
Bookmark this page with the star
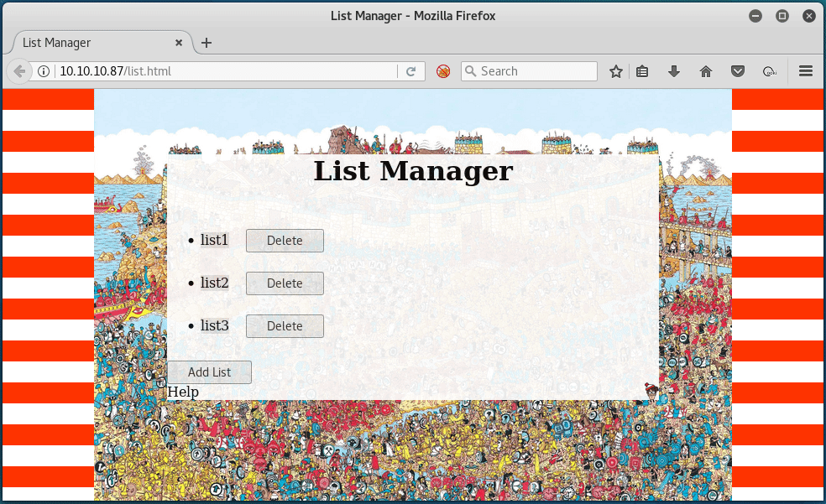[x=616, y=71]
